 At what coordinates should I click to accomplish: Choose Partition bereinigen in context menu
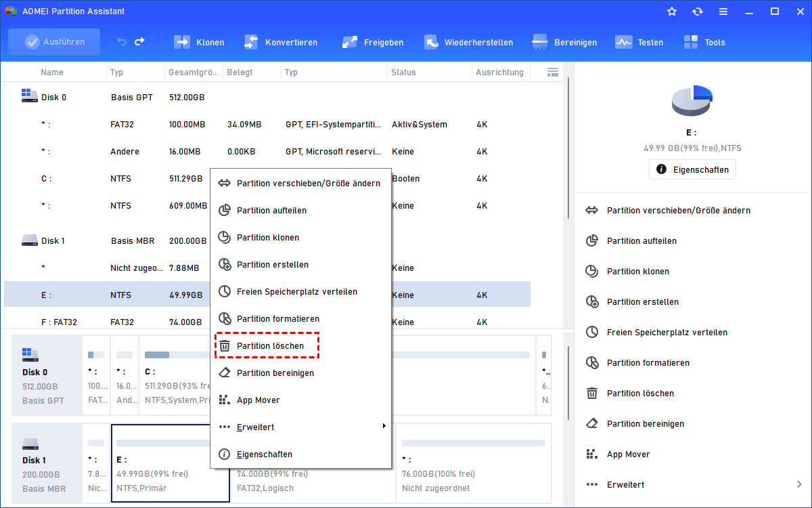pyautogui.click(x=301, y=373)
